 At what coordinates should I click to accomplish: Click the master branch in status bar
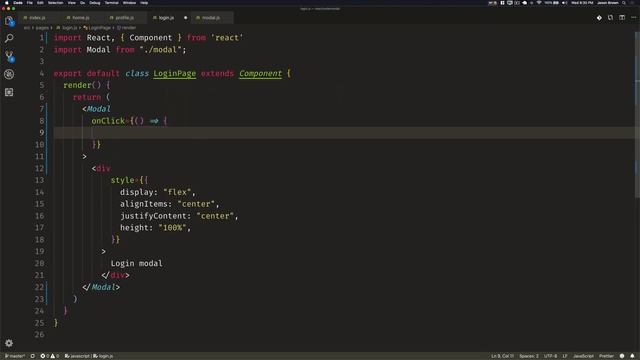click(15, 356)
